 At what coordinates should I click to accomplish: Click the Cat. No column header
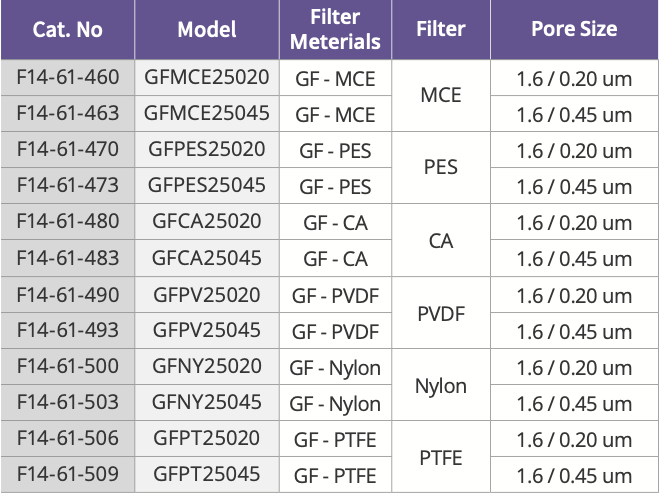point(68,30)
